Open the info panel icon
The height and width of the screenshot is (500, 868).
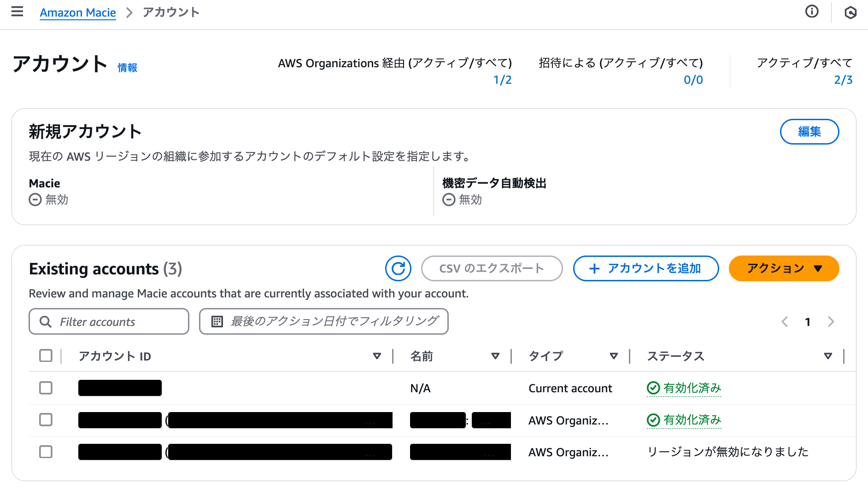(812, 12)
